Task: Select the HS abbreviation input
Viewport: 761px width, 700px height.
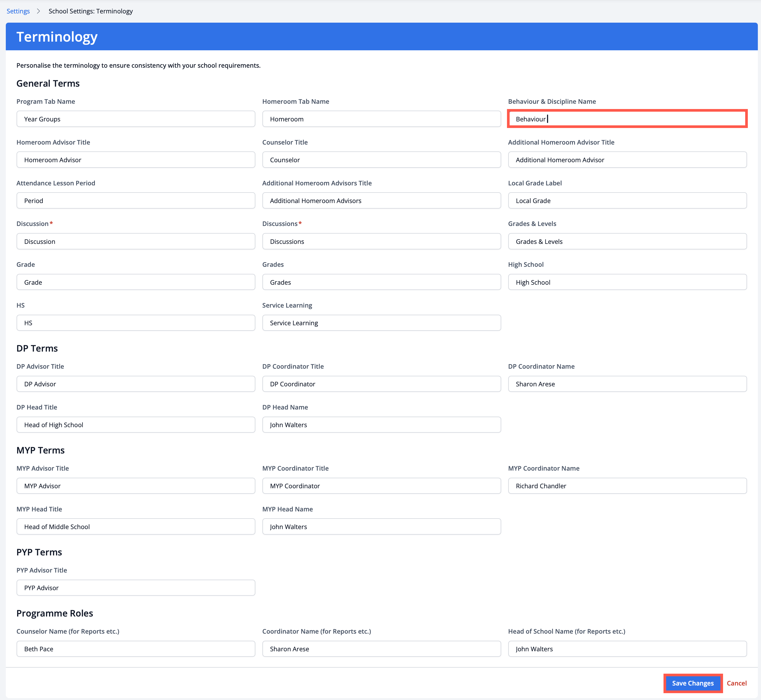Action: click(136, 323)
